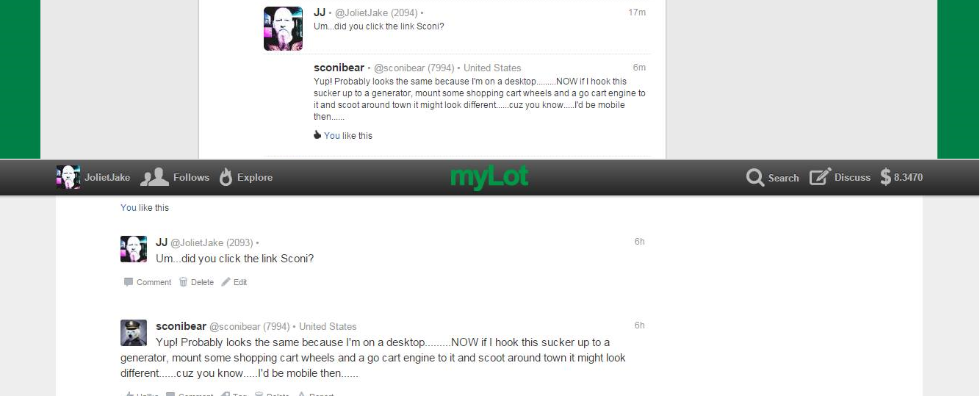980x396 pixels.
Task: Click the JJ username in the lower comment
Action: pyautogui.click(x=162, y=242)
